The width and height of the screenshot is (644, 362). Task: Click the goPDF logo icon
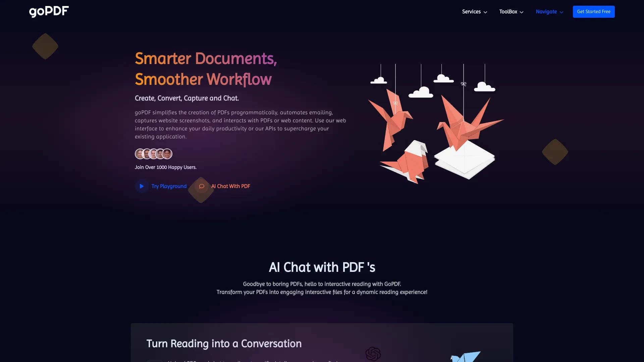pos(49,11)
